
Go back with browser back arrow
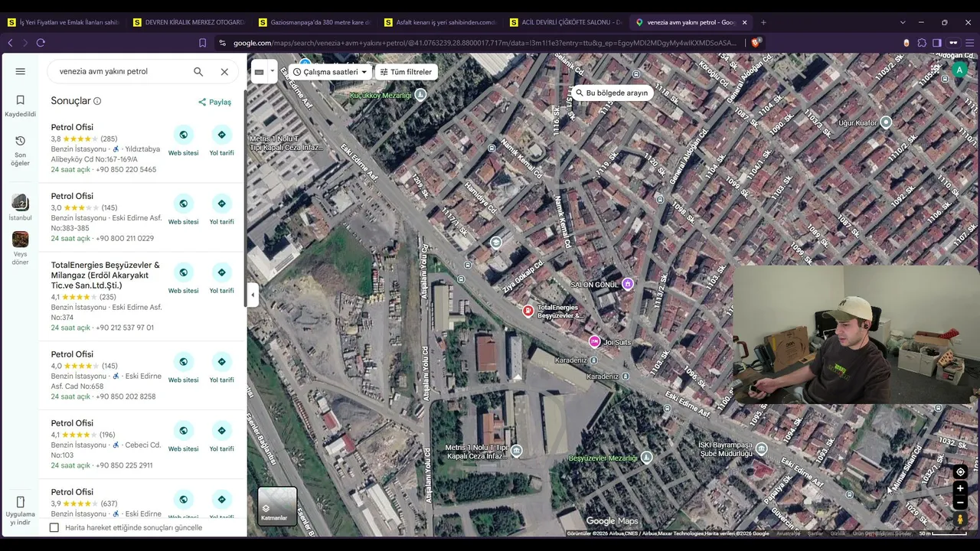pyautogui.click(x=10, y=43)
